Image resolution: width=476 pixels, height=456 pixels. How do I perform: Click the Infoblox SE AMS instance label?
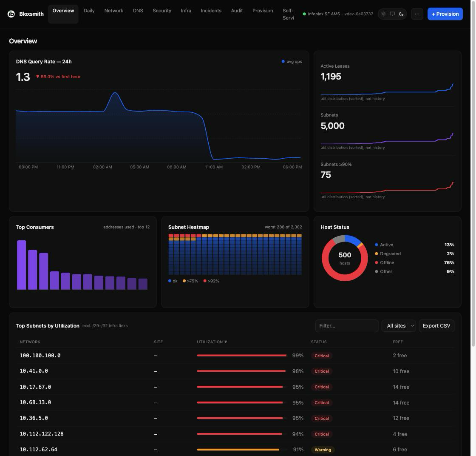pos(323,14)
